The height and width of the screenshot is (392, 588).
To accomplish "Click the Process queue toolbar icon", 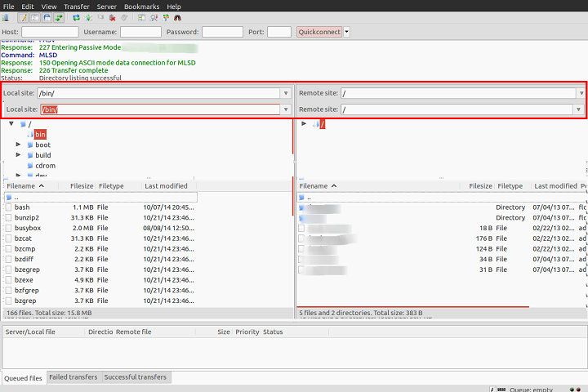I will pos(87,17).
